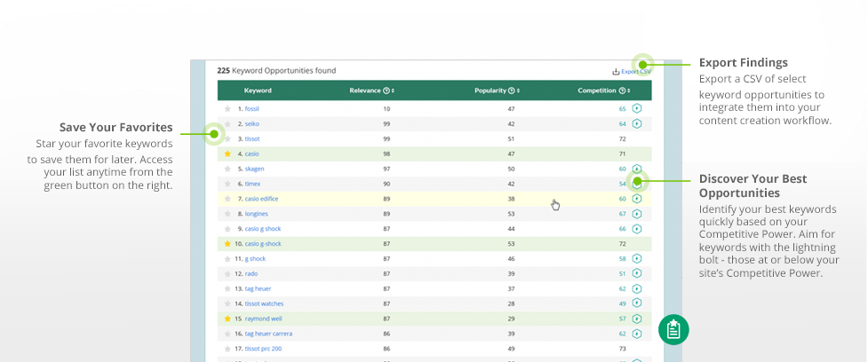Screen dimensions: 868x362
Task: Star the tissot keyword
Action: click(227, 138)
